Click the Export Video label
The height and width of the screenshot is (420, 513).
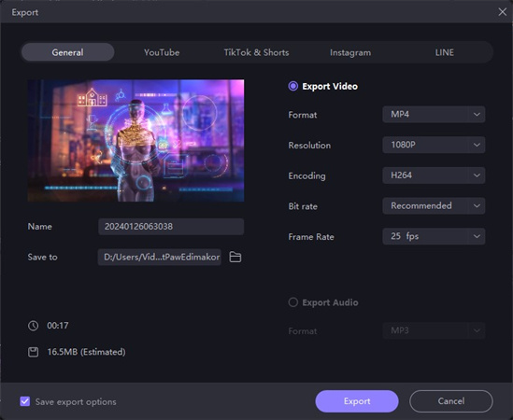330,86
